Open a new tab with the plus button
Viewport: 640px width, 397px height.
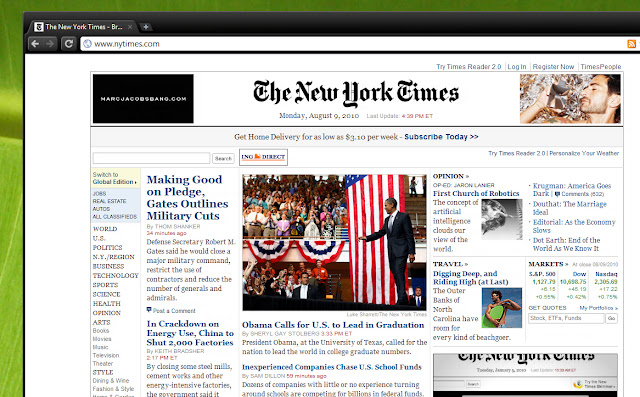click(x=146, y=27)
